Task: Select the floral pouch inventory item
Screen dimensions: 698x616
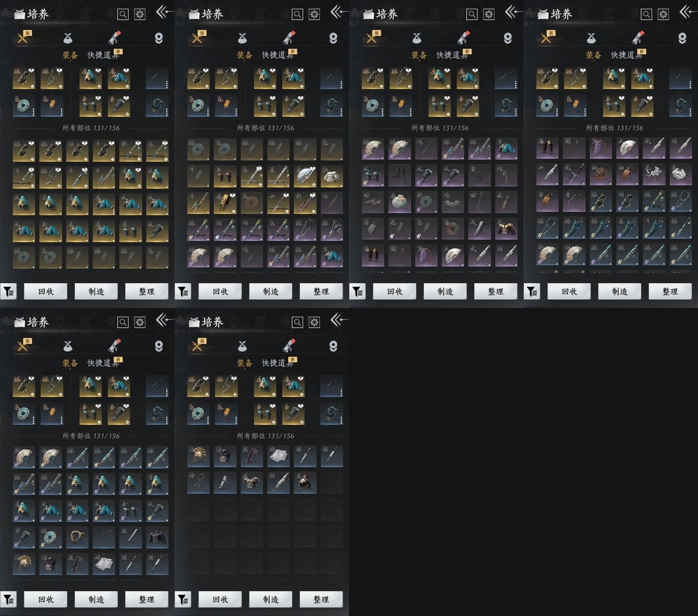Action: pos(399,202)
